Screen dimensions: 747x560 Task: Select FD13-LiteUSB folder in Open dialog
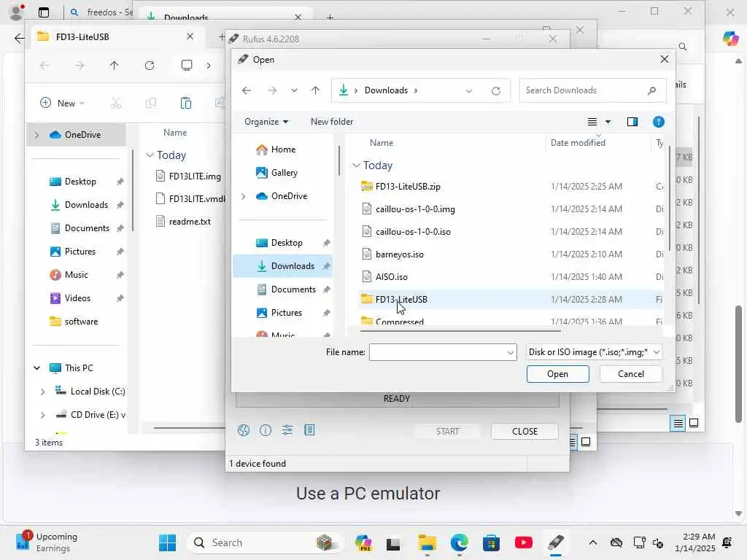point(510,300)
